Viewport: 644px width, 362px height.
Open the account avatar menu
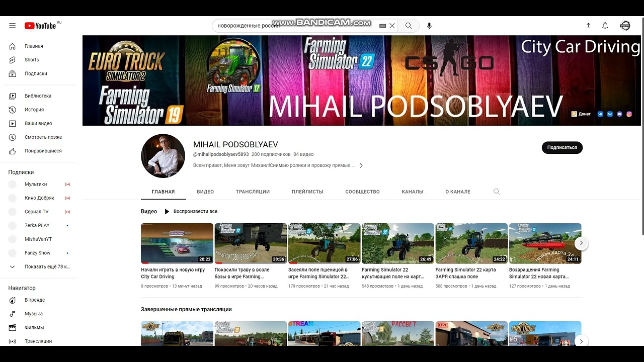625,26
